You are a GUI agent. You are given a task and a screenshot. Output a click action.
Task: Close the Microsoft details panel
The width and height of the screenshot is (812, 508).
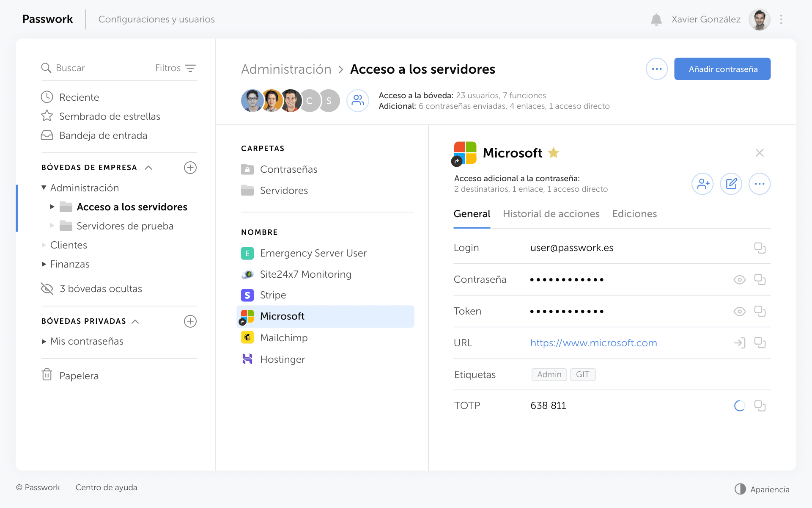[760, 153]
